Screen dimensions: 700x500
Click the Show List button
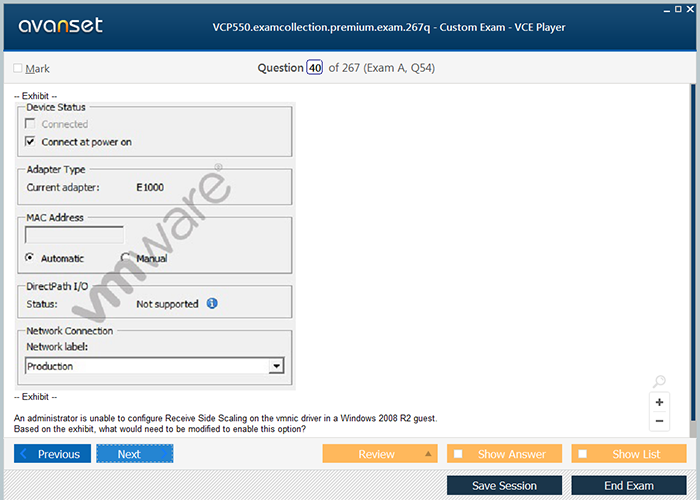pos(629,454)
